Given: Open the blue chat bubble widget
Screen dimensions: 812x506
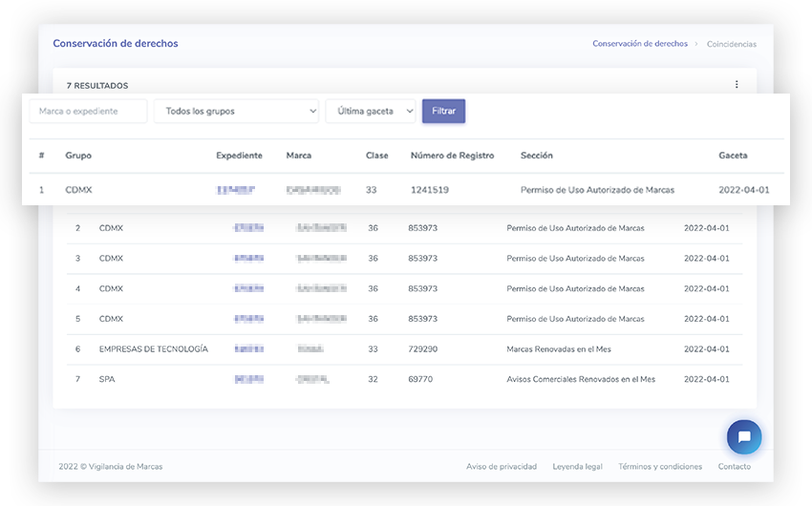Looking at the screenshot, I should click(x=744, y=437).
